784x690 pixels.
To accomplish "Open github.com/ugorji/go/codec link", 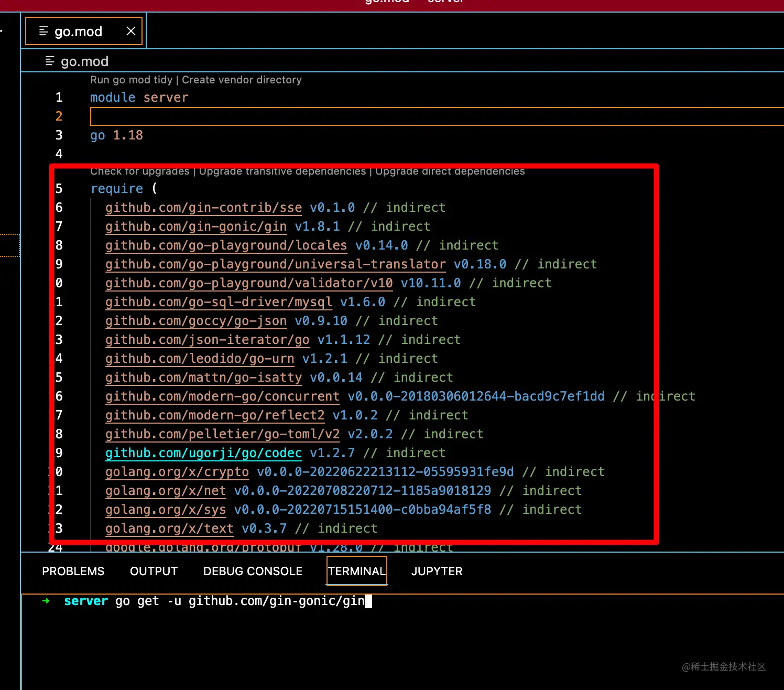I will coord(204,453).
